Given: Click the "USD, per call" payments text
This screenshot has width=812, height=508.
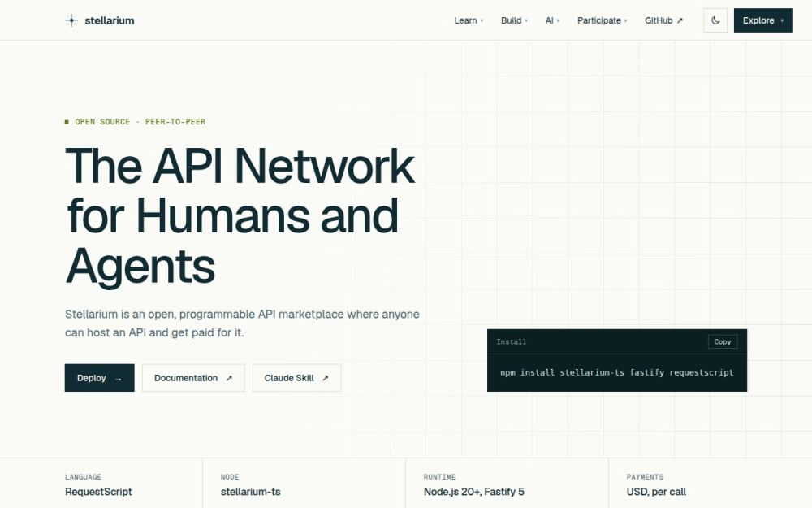Looking at the screenshot, I should coord(656,492).
